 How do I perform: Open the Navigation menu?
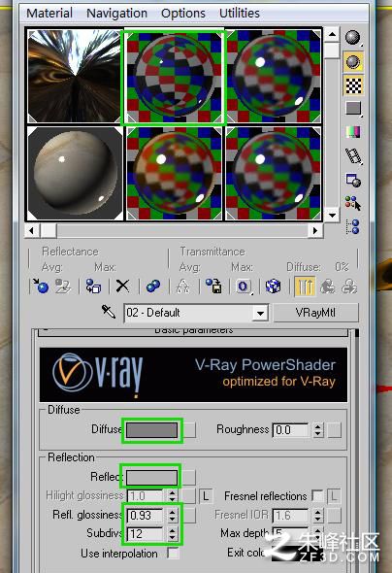(x=116, y=14)
